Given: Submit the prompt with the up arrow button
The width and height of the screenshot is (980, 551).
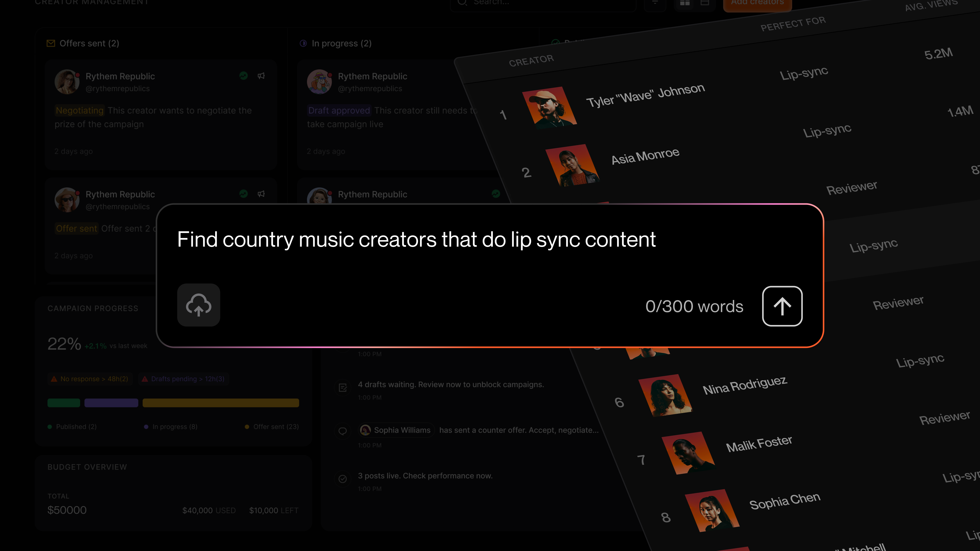Looking at the screenshot, I should (782, 306).
